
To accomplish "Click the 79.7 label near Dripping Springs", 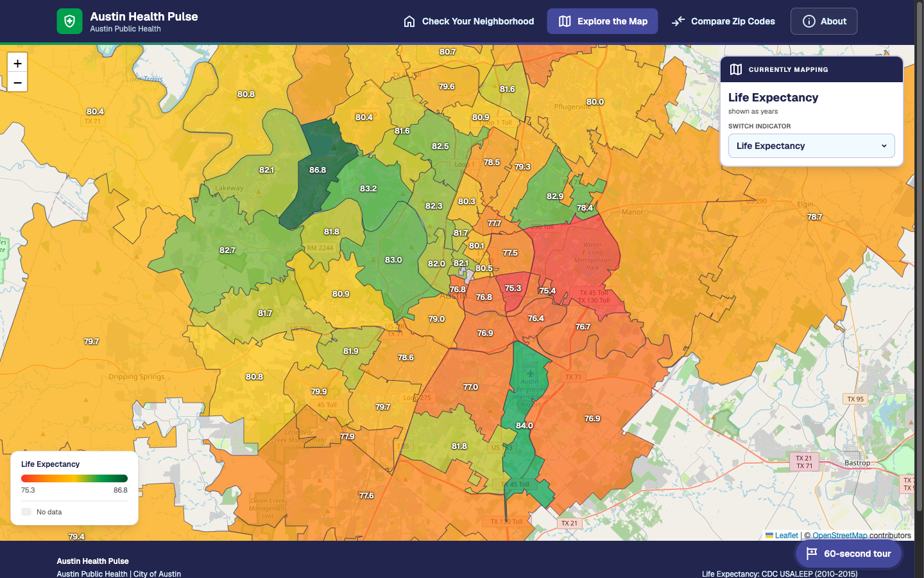I will point(91,342).
